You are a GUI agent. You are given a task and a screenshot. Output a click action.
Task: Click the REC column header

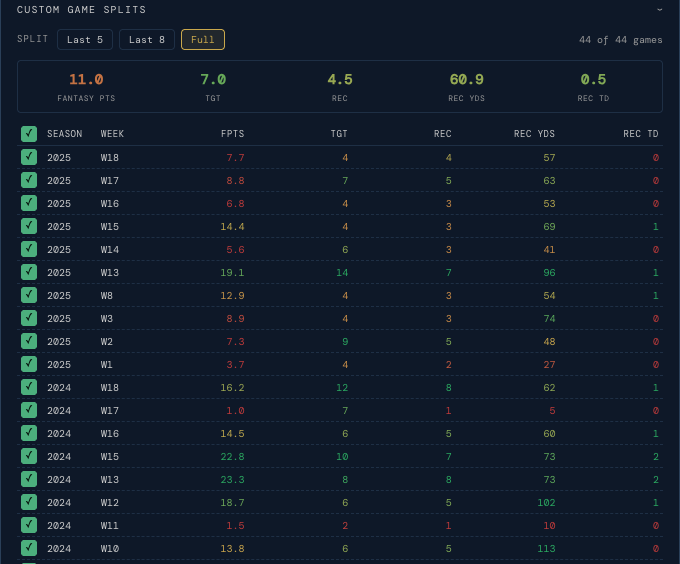click(x=443, y=134)
